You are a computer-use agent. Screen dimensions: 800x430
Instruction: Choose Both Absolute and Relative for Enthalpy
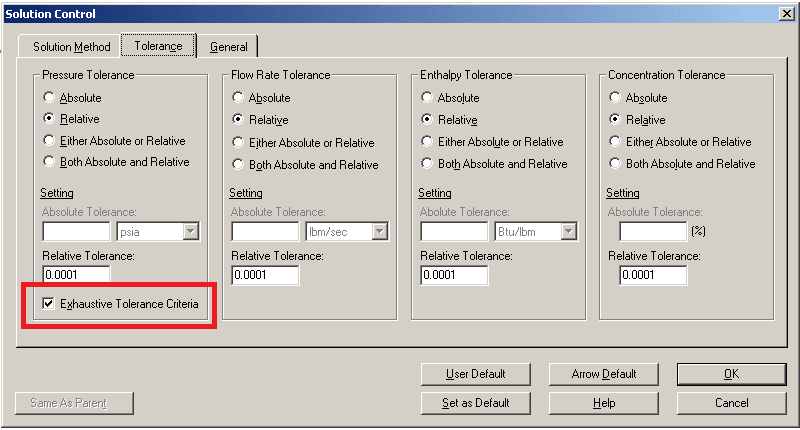click(x=494, y=163)
